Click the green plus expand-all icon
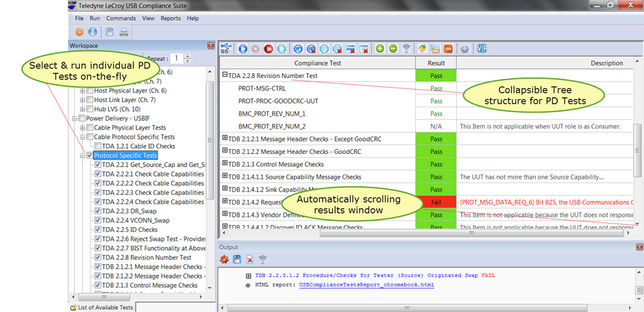The image size is (644, 312). pos(380,49)
